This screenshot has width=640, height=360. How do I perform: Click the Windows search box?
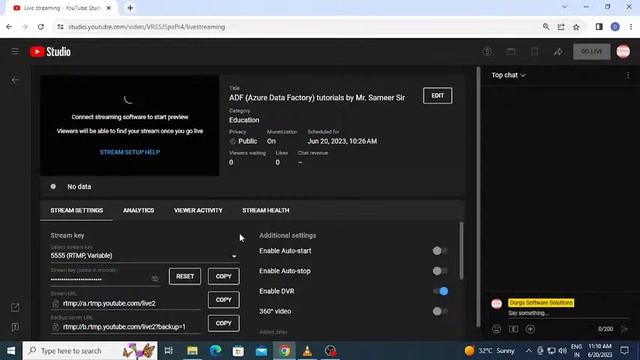[x=90, y=351]
